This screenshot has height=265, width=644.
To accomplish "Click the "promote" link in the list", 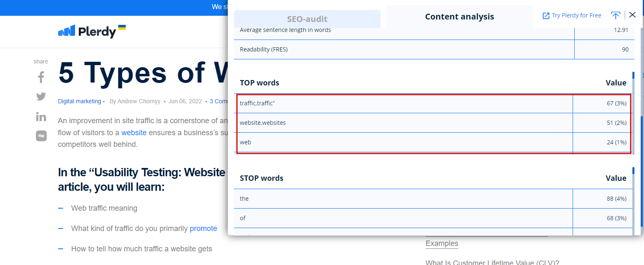I will point(203,229).
